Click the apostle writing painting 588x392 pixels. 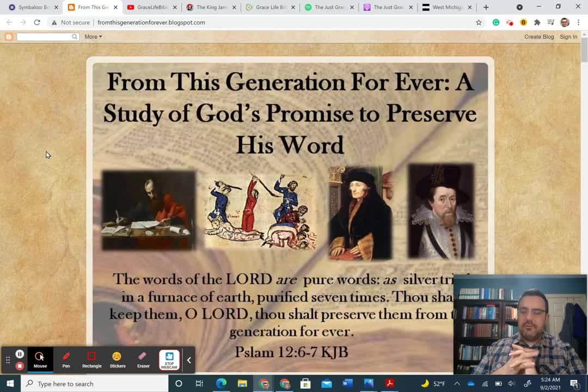point(149,211)
